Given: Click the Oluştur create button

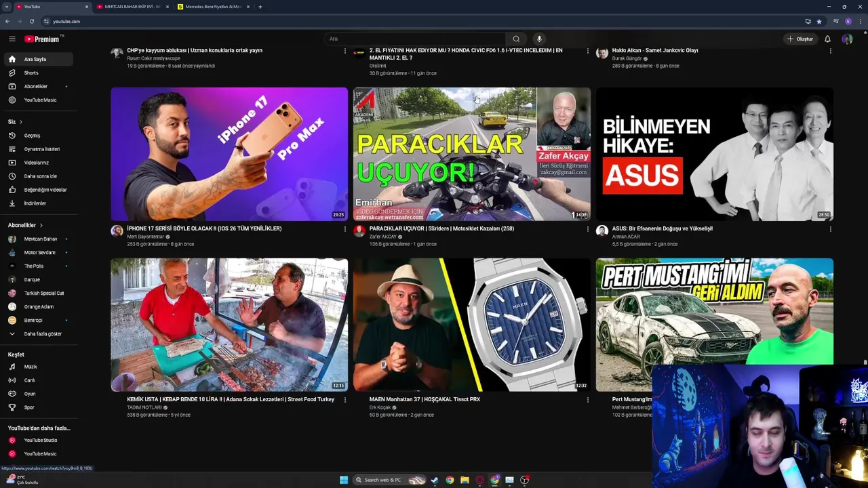Looking at the screenshot, I should 800,39.
